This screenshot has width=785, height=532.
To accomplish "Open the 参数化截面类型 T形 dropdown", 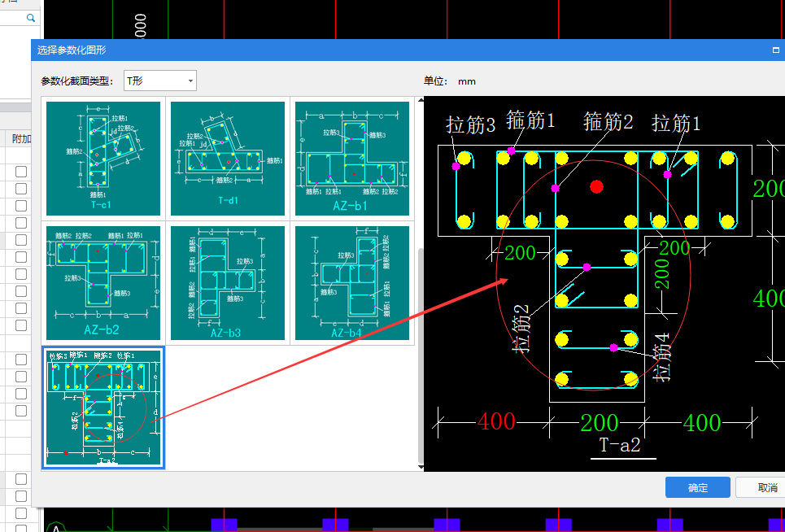I will pyautogui.click(x=159, y=81).
